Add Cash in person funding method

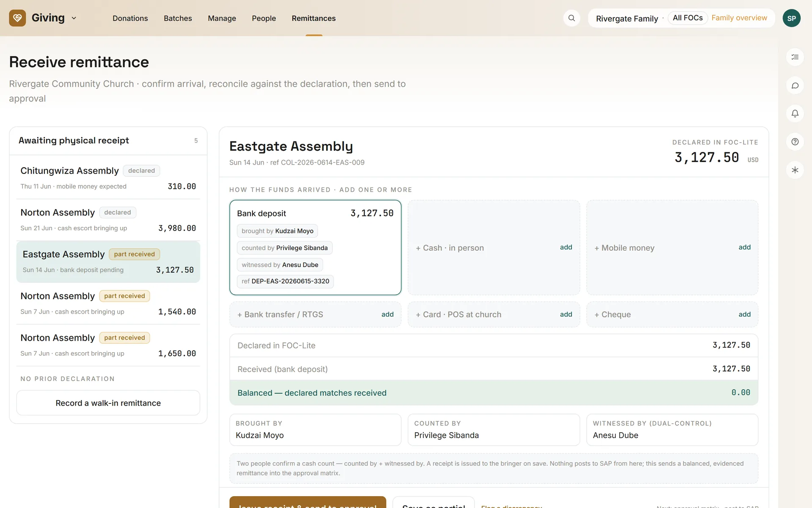pyautogui.click(x=494, y=248)
